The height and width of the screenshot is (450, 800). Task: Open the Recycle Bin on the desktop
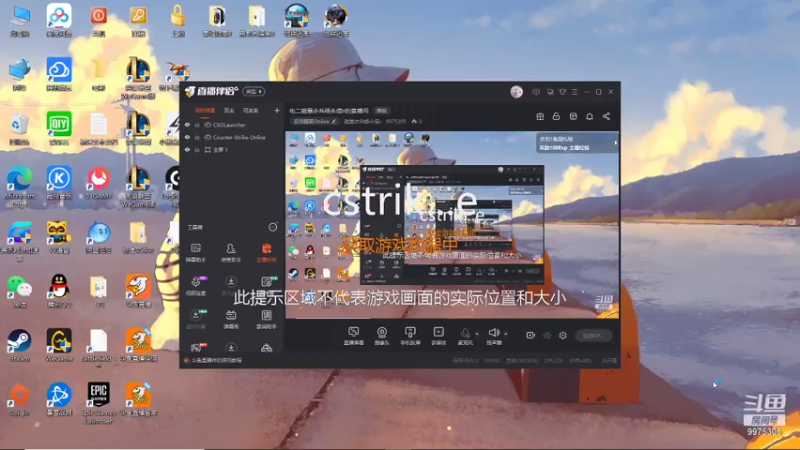click(x=19, y=129)
